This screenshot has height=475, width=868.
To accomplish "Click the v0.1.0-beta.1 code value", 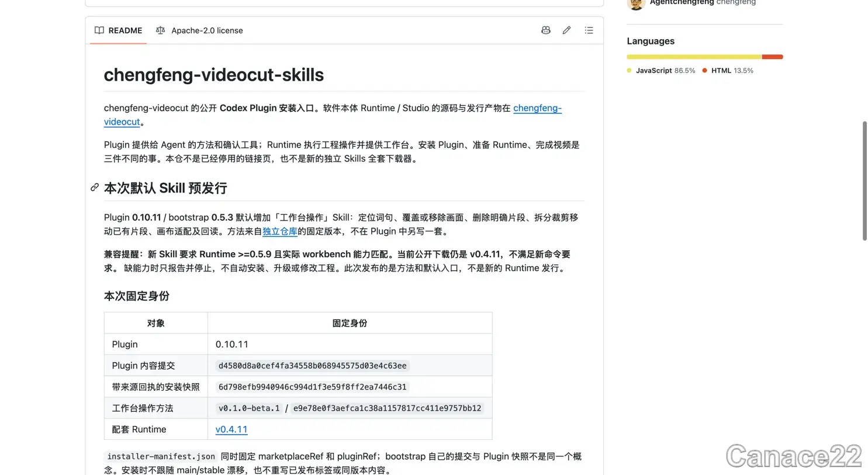I will click(249, 408).
